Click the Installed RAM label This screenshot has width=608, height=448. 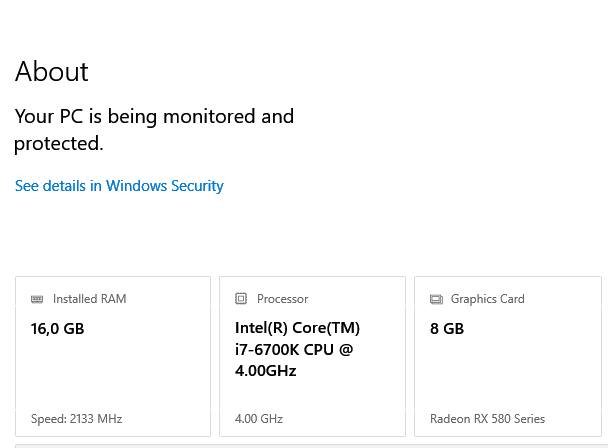[x=89, y=299]
